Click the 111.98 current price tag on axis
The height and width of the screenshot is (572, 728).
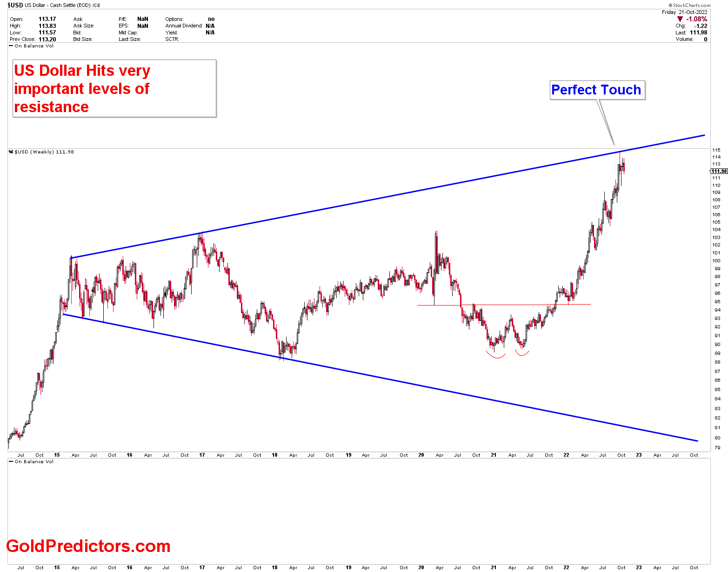tap(719, 171)
